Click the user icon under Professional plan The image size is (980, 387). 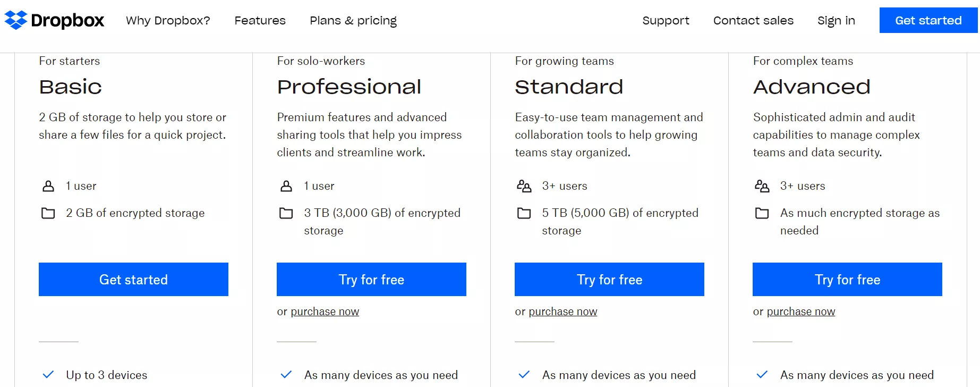[x=286, y=186]
